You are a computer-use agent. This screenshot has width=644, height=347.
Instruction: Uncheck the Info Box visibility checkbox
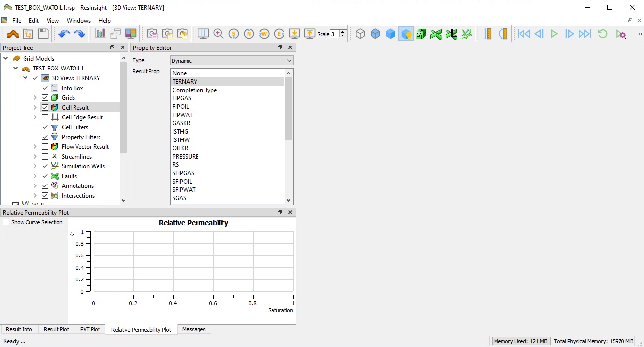pos(45,88)
